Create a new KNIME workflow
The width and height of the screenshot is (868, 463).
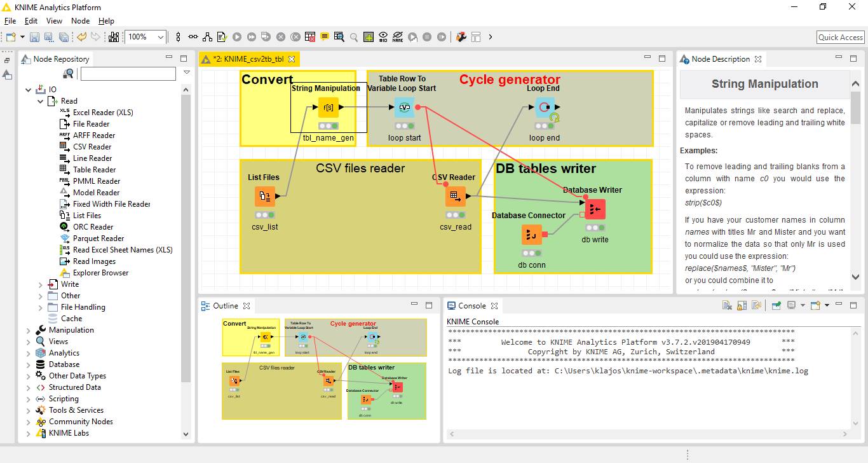10,37
